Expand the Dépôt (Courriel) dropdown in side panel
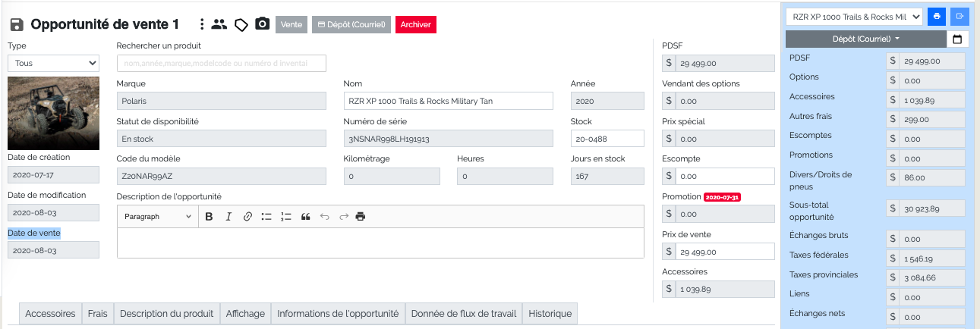This screenshot has height=329, width=980. click(x=865, y=39)
